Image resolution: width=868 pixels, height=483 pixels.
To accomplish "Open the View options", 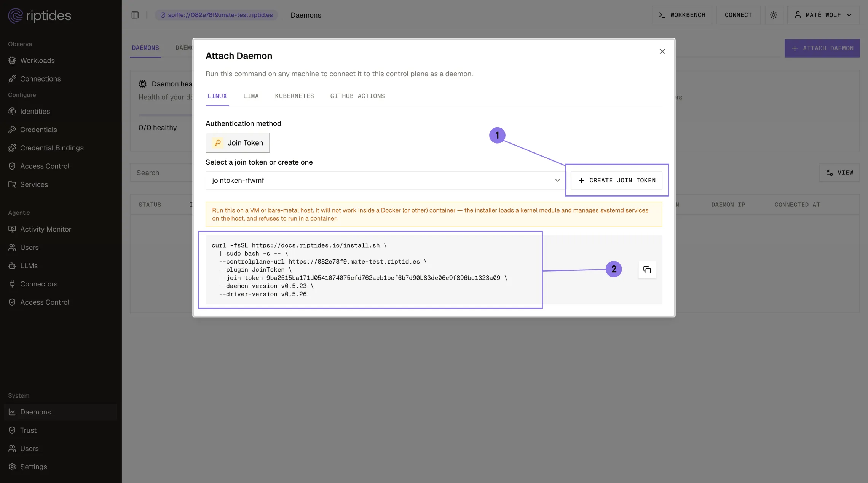I will point(839,173).
